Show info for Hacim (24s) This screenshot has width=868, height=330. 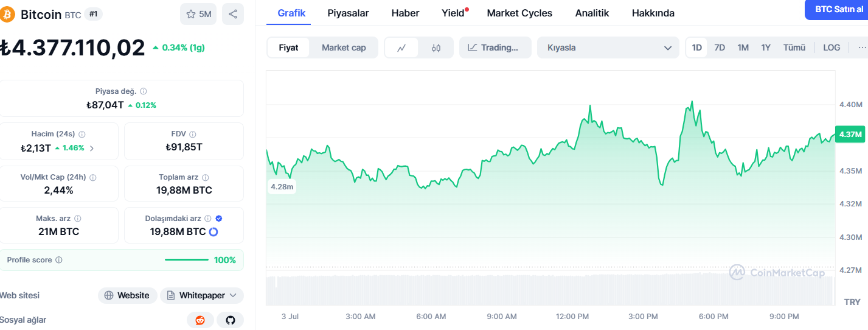point(82,134)
